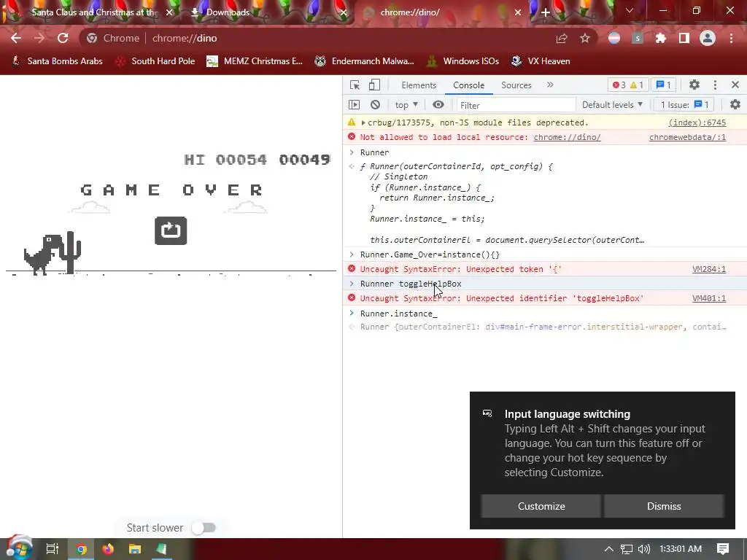Open DevTools three-dot customize menu
747x560 pixels.
(715, 85)
